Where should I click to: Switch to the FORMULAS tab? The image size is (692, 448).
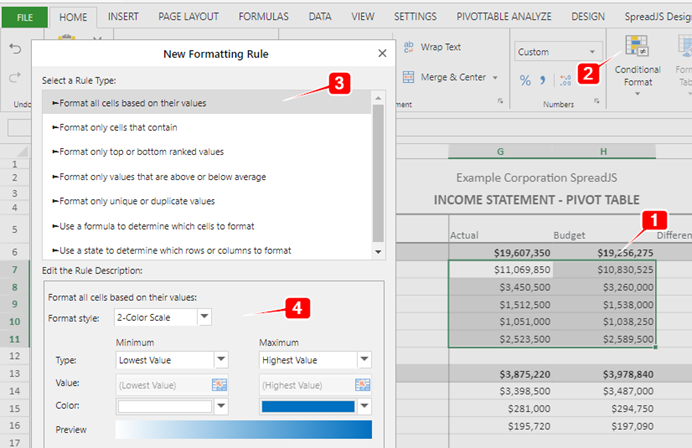pyautogui.click(x=263, y=17)
